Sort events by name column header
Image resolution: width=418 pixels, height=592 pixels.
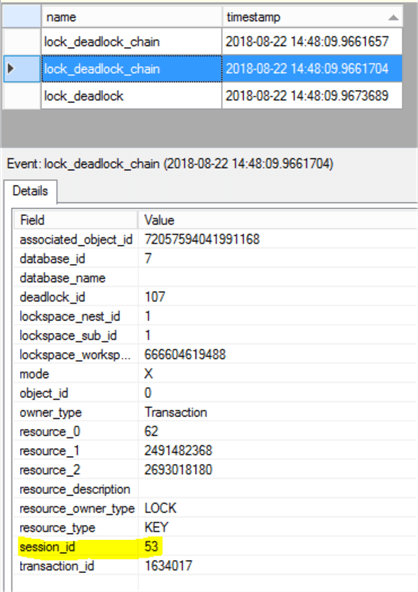[131, 17]
